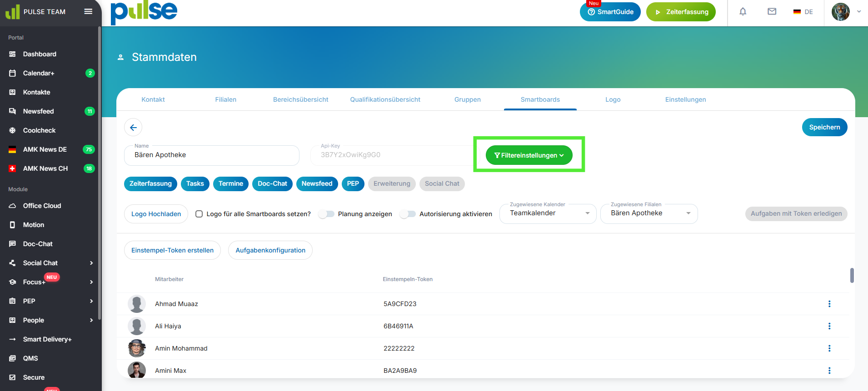
Task: Expand the Social Chat submenu arrow
Action: click(91, 263)
